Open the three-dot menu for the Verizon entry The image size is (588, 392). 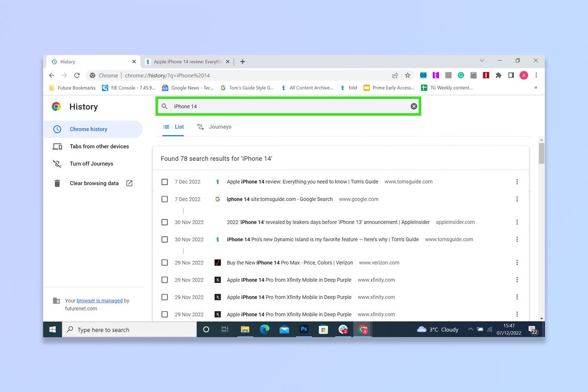click(517, 262)
